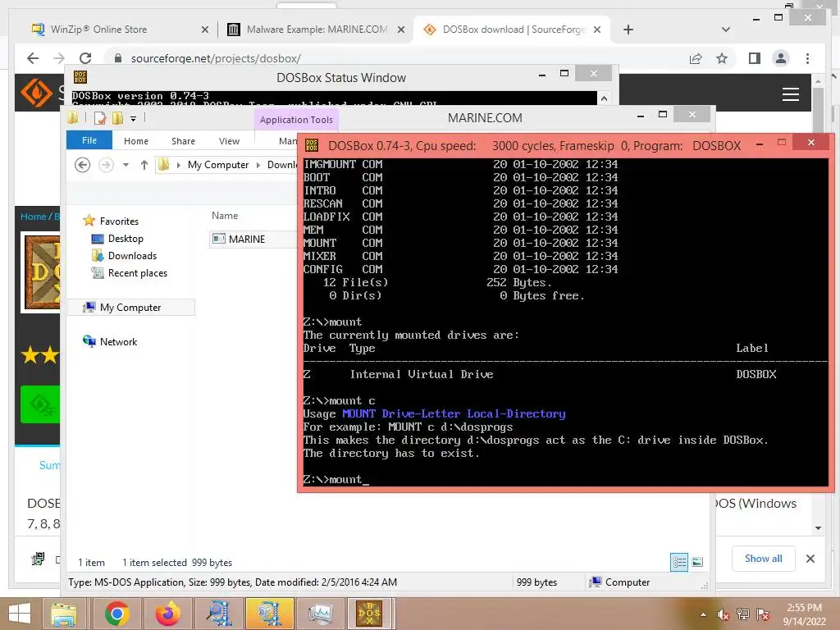840x630 pixels.
Task: Open SourceForge hamburger menu
Action: pyautogui.click(x=790, y=94)
